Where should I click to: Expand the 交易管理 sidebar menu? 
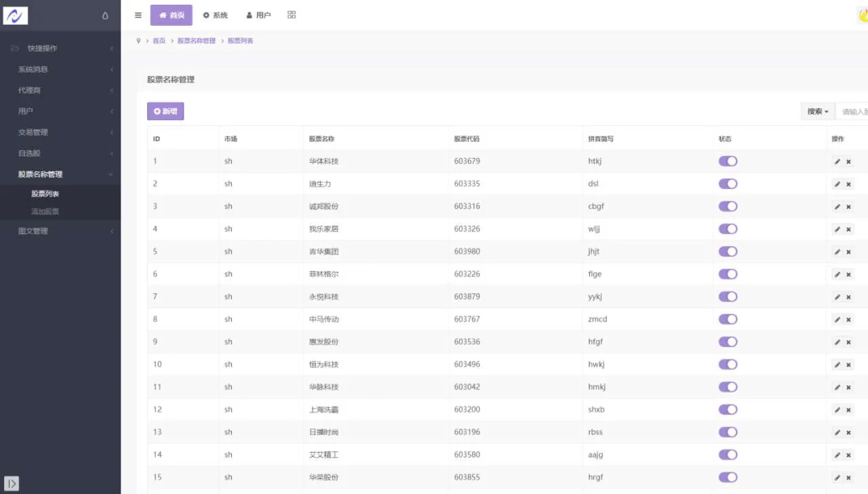(x=60, y=132)
